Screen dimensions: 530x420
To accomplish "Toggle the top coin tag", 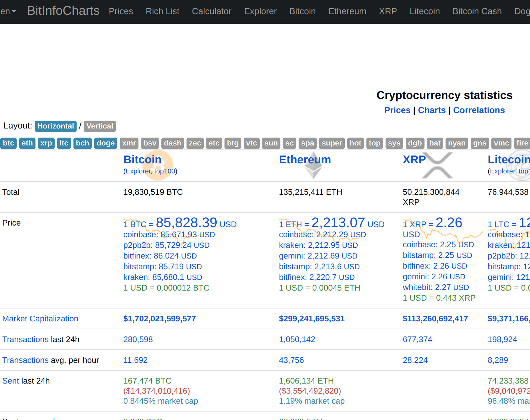I will pyautogui.click(x=375, y=143).
